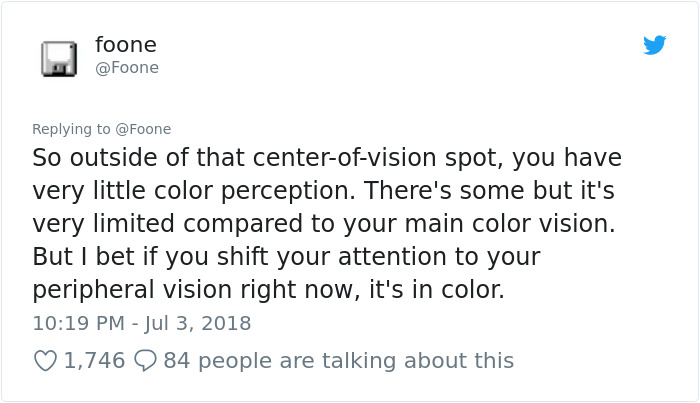Click "@Foone" in the Replying to line
This screenshot has width=700, height=403.
pos(142,129)
